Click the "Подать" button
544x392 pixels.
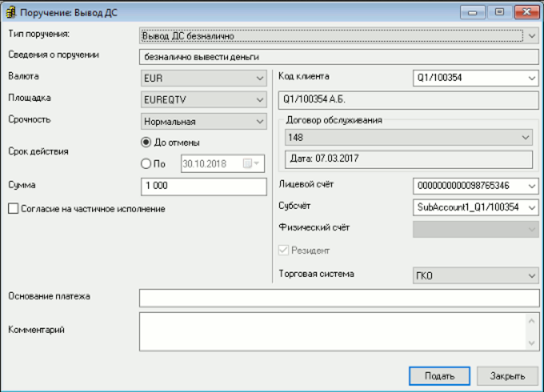point(439,375)
